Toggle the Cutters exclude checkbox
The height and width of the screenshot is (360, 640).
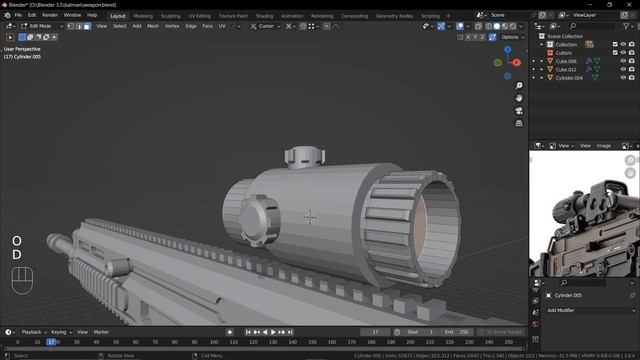point(615,53)
